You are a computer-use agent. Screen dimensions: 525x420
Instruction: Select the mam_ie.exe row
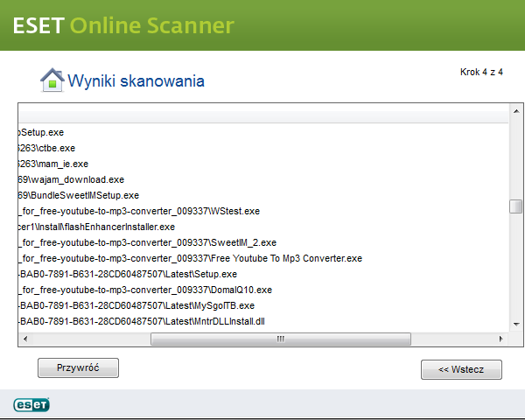click(264, 164)
